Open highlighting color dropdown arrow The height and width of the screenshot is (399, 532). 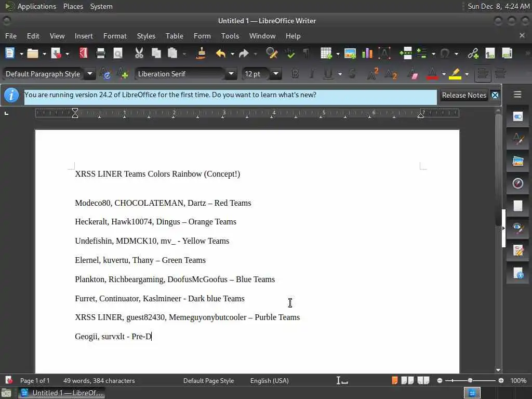467,74
